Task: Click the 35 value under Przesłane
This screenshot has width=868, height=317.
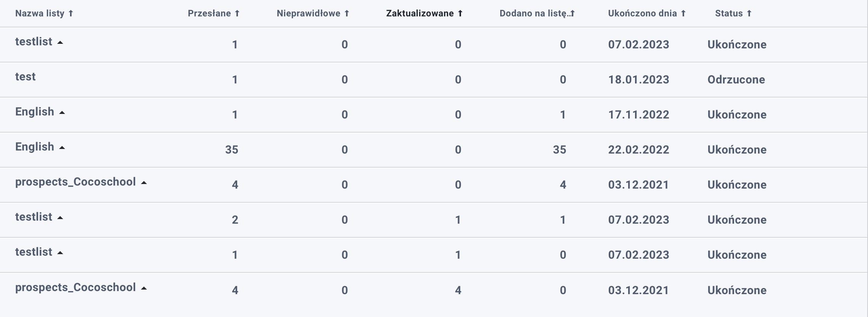Action: click(231, 150)
